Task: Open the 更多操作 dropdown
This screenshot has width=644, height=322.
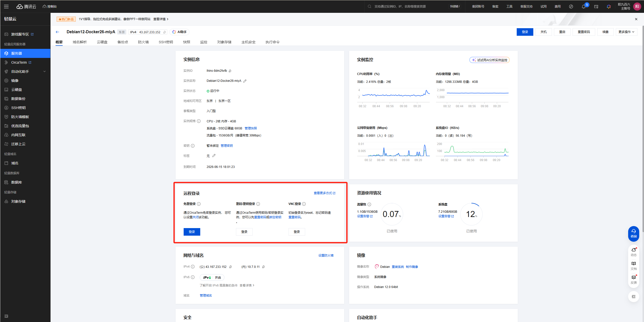Action: click(626, 32)
